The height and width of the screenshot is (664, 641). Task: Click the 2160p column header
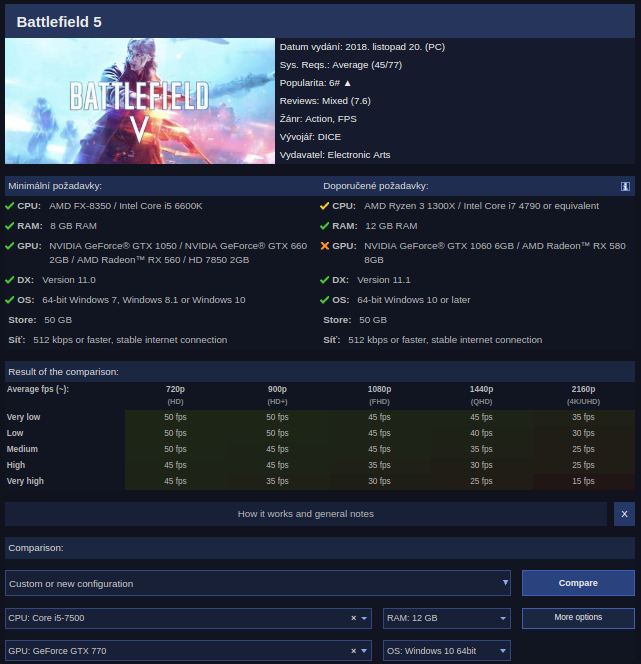coord(583,389)
